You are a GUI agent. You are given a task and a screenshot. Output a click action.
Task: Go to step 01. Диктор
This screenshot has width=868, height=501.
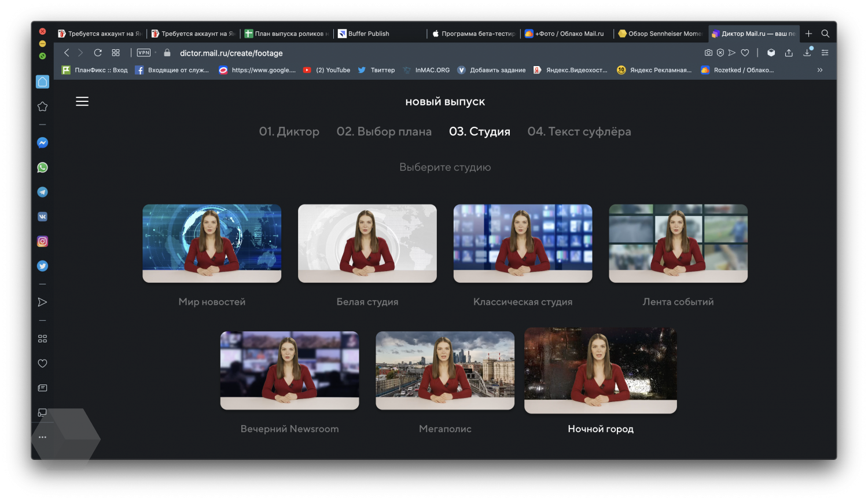coord(289,131)
